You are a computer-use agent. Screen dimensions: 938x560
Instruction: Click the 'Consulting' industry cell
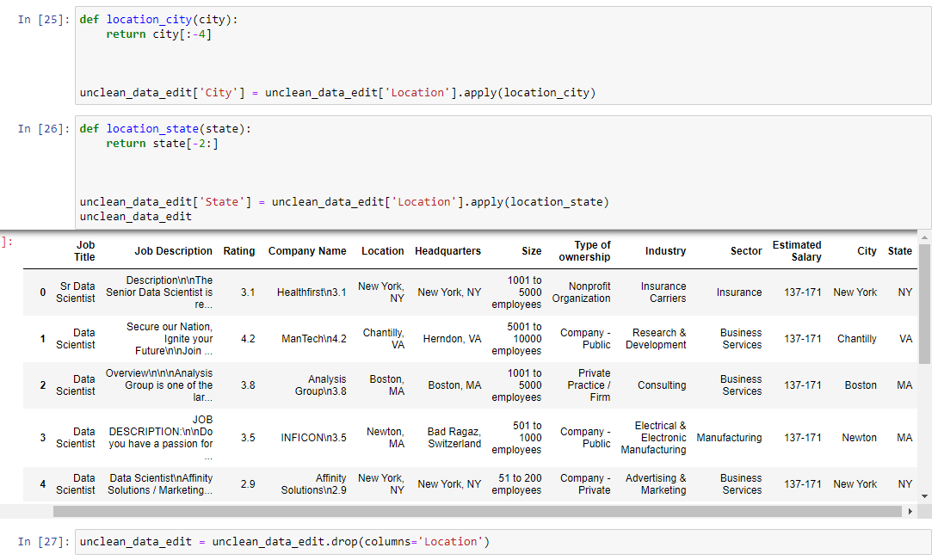662,385
